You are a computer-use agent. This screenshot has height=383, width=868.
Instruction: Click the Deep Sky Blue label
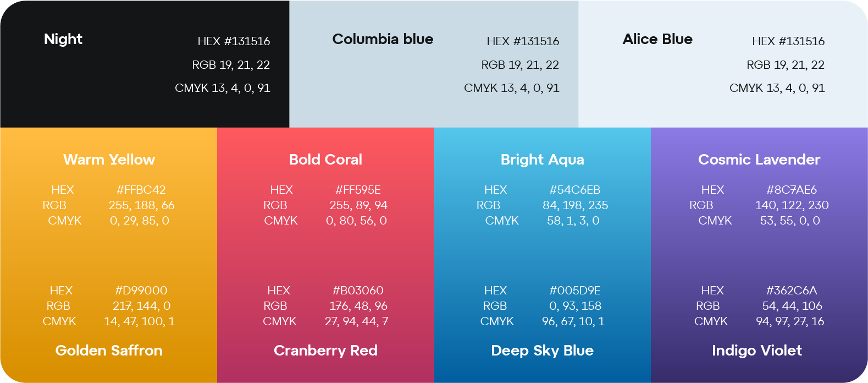tap(542, 351)
